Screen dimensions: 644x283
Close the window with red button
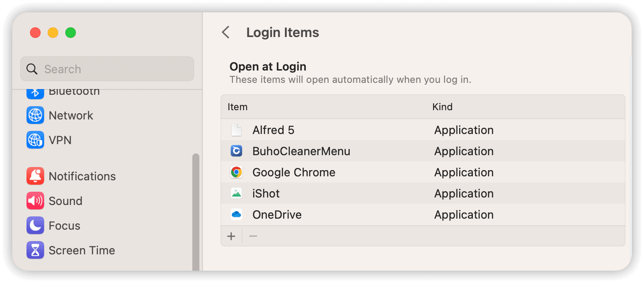pos(35,33)
